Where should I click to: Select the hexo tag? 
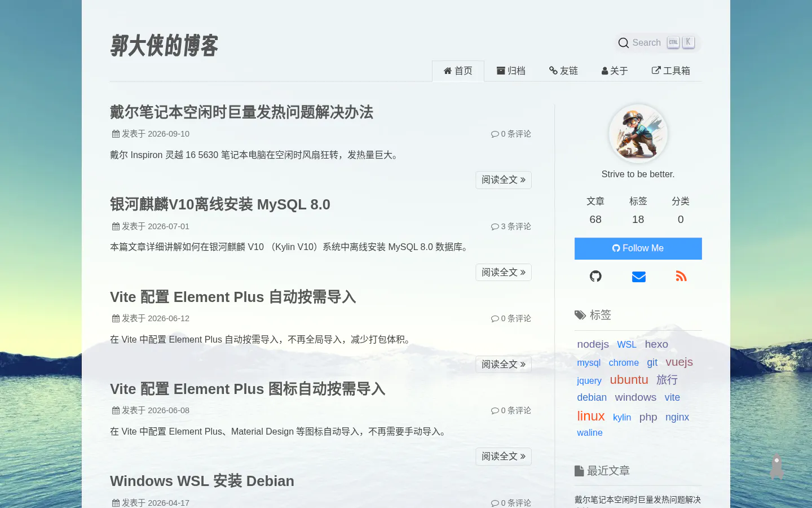point(656,344)
